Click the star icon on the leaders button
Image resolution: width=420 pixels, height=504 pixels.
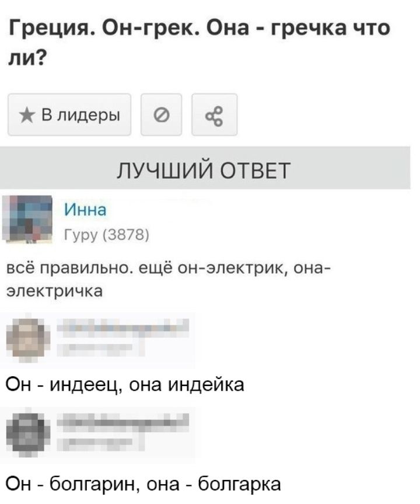[x=24, y=114]
